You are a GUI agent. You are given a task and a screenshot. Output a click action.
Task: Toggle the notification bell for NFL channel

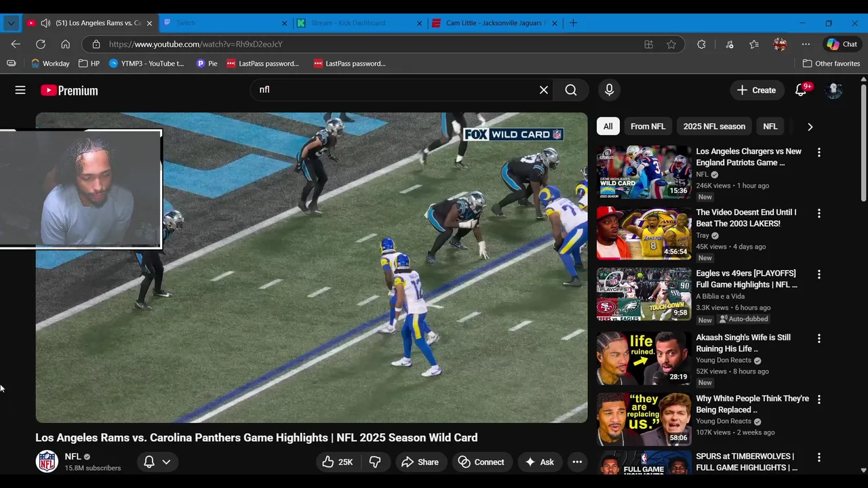pyautogui.click(x=149, y=462)
